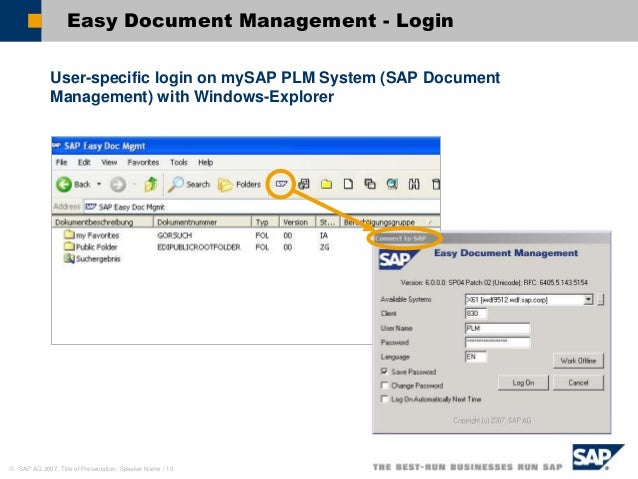Click the SAP logo in login dialog
638x479 pixels.
point(398,260)
